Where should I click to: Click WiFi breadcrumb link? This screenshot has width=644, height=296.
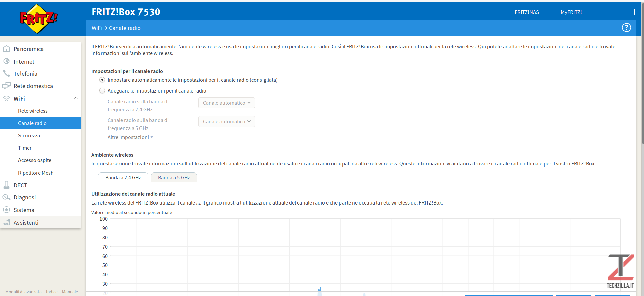[x=97, y=28]
